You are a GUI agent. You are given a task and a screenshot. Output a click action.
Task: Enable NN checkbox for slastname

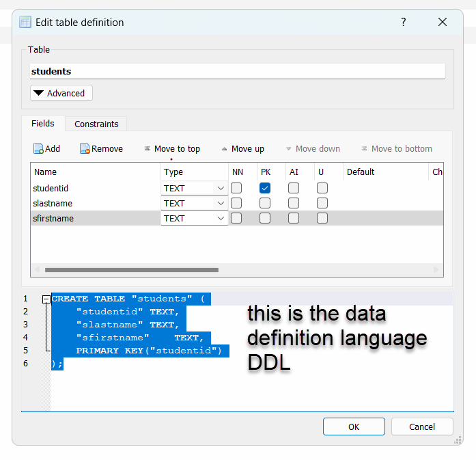pos(236,203)
